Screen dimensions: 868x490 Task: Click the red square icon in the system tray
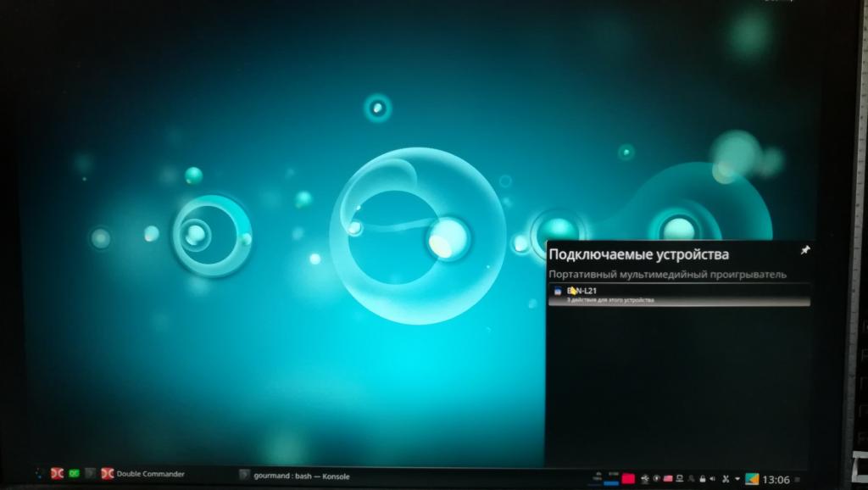(x=628, y=478)
